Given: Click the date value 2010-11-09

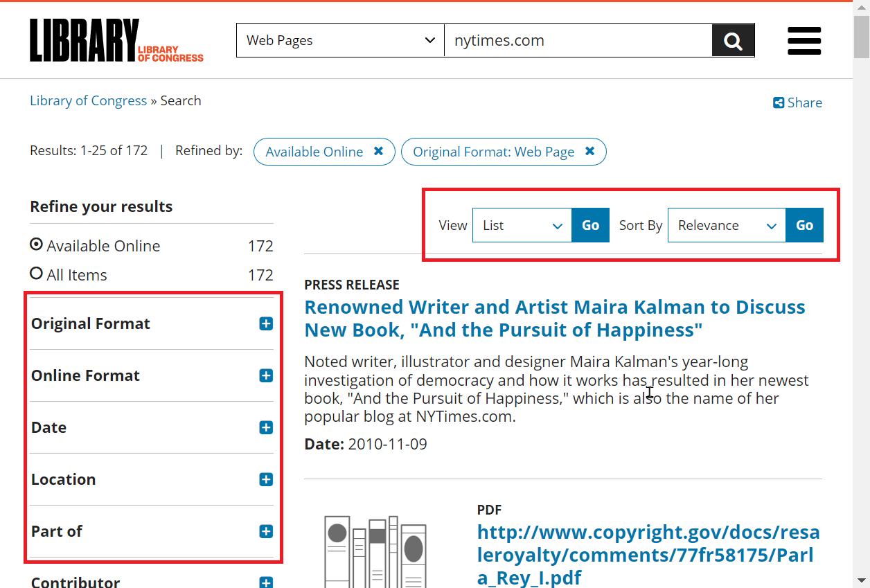Looking at the screenshot, I should 388,444.
